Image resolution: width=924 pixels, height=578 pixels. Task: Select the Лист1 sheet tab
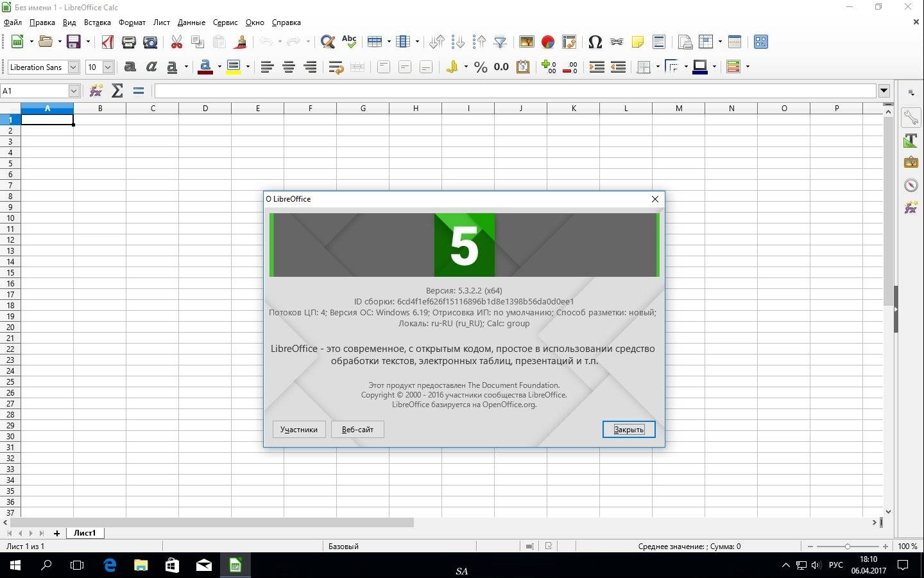85,533
